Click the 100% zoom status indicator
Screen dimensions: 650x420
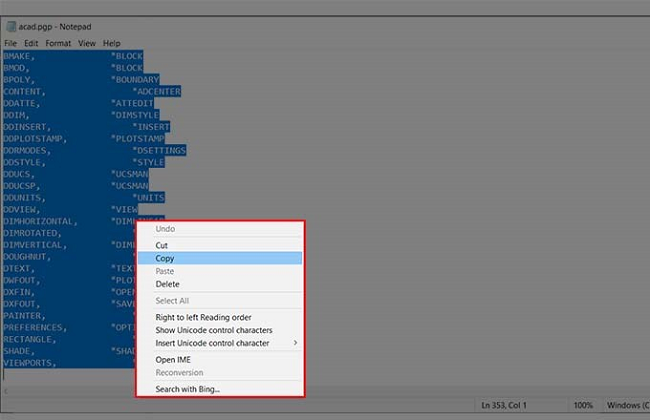tap(583, 405)
